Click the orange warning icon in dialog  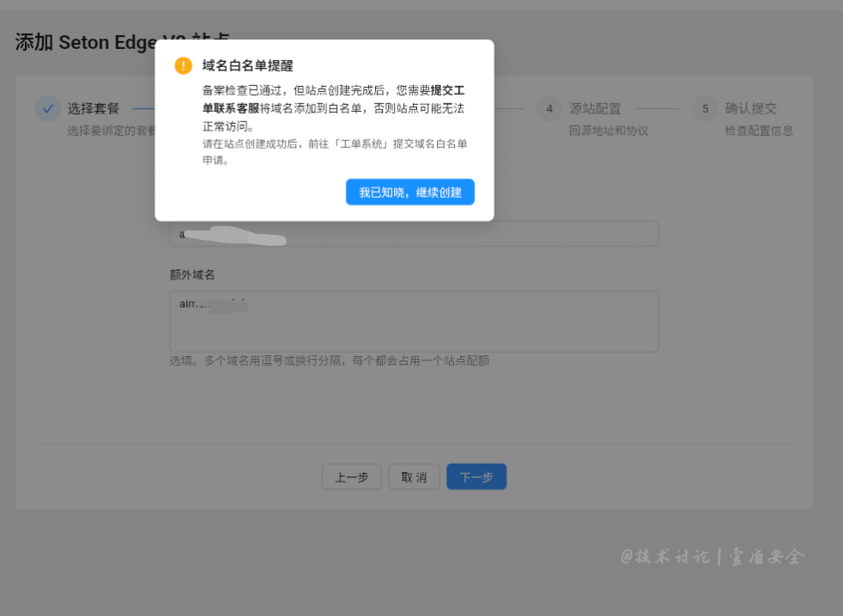tap(183, 65)
